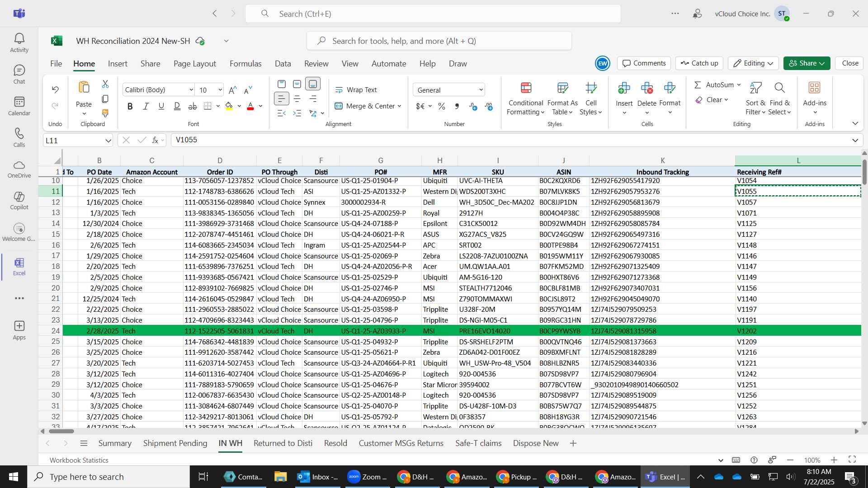The height and width of the screenshot is (488, 868).
Task: Decrease font size with the shrink font icon
Action: point(248,90)
